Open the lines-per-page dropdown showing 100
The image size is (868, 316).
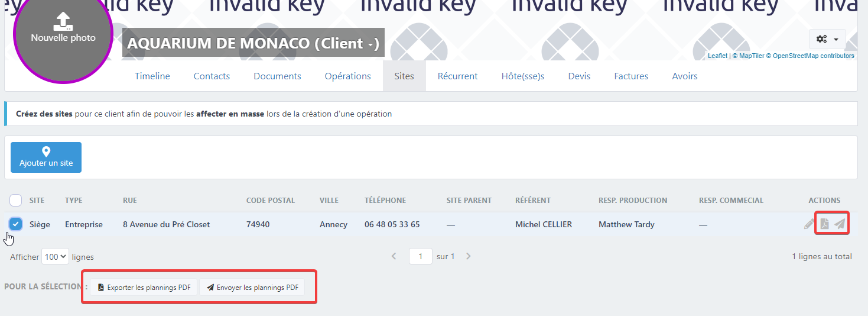56,257
